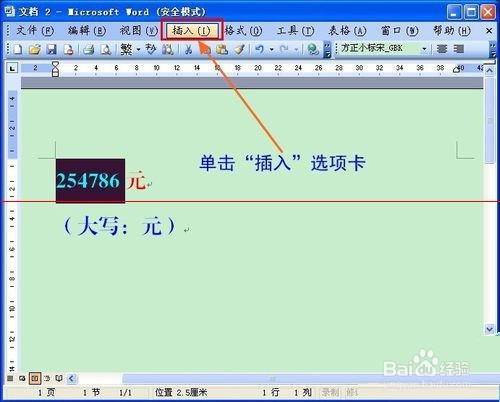
Task: Click the New blank document icon
Action: click(17, 49)
